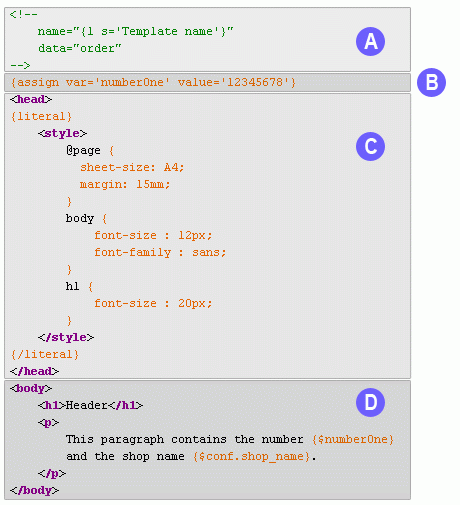Screen dimensions: 460x505
Task: Click the opening style tag
Action: coord(62,133)
